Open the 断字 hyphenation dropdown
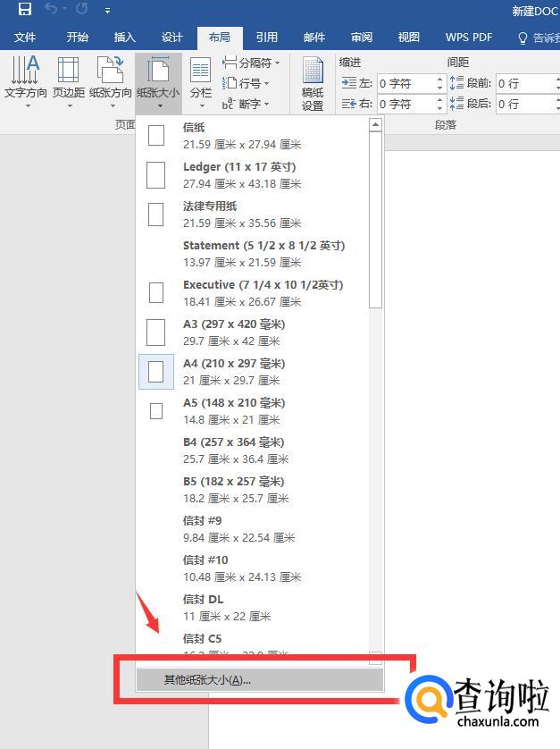 click(246, 104)
